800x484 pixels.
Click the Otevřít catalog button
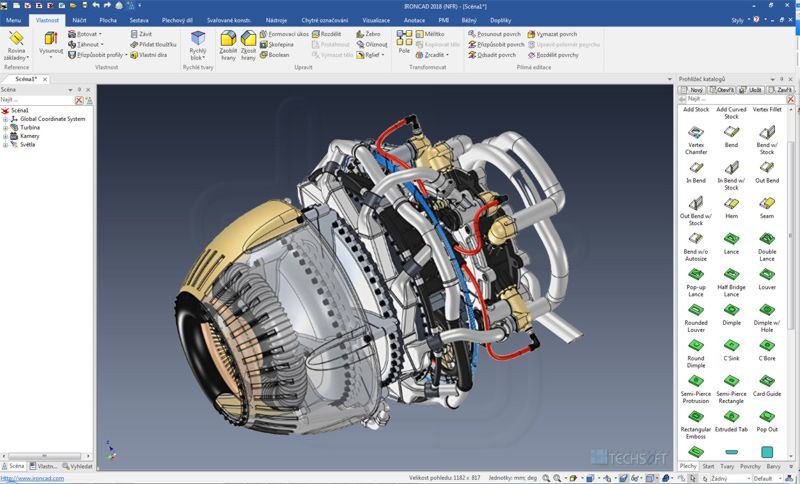(721, 90)
